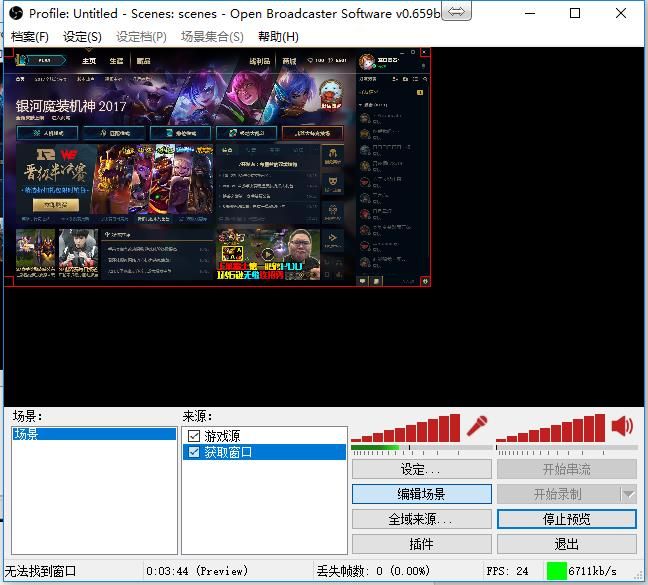Click the 银河魔装机神 2017 headline

(71, 106)
